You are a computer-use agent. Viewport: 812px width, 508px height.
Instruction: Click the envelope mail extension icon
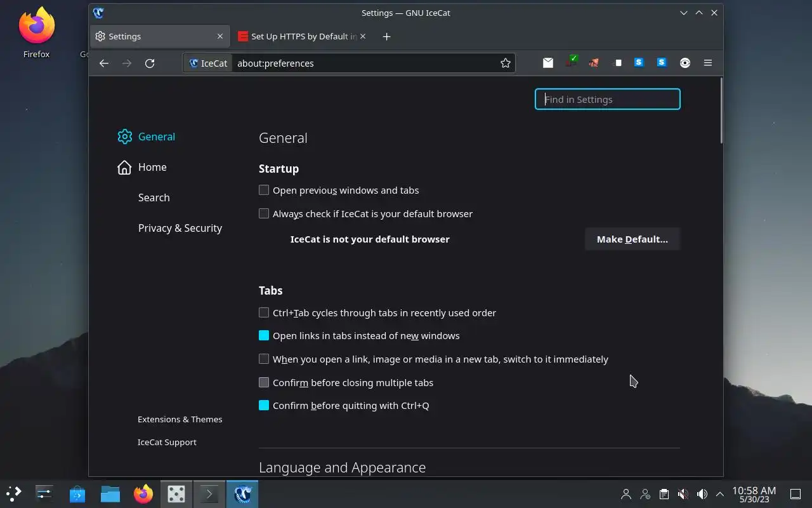point(548,62)
